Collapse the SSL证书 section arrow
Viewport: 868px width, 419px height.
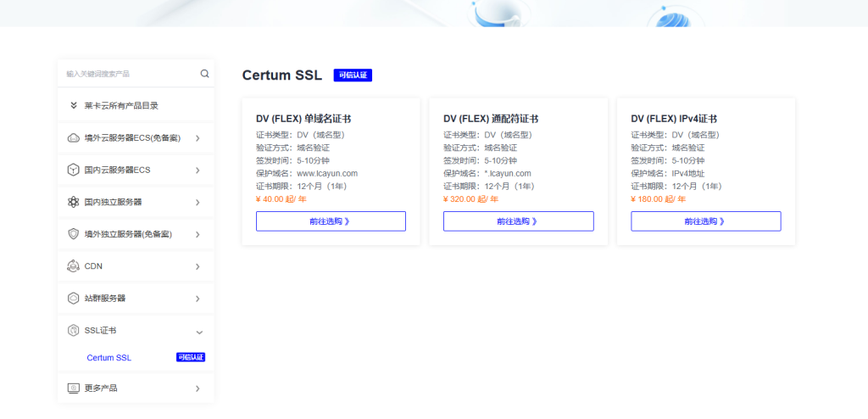[x=198, y=331]
